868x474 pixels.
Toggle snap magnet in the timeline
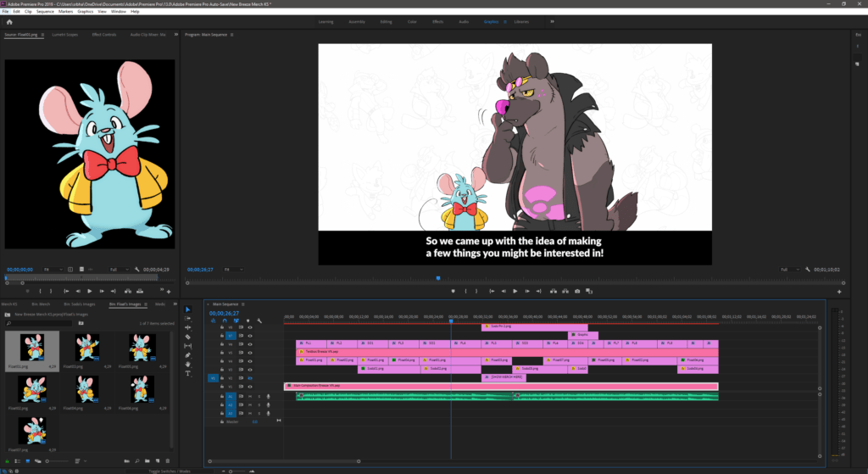tap(224, 321)
